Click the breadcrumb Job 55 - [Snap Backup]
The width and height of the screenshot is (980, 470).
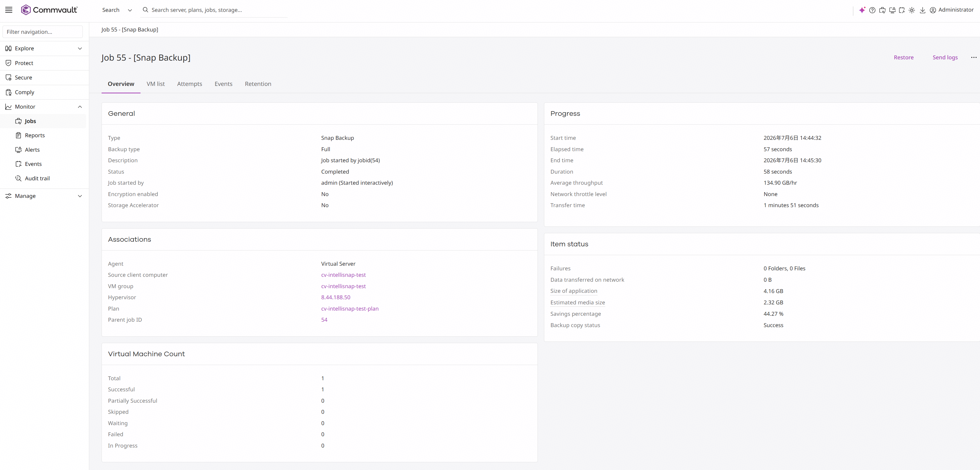(x=130, y=30)
